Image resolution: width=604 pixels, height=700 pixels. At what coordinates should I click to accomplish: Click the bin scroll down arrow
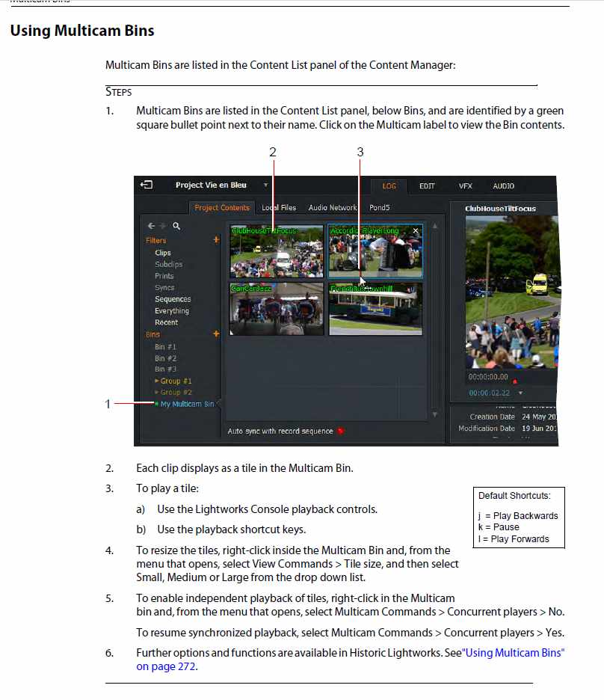[435, 415]
